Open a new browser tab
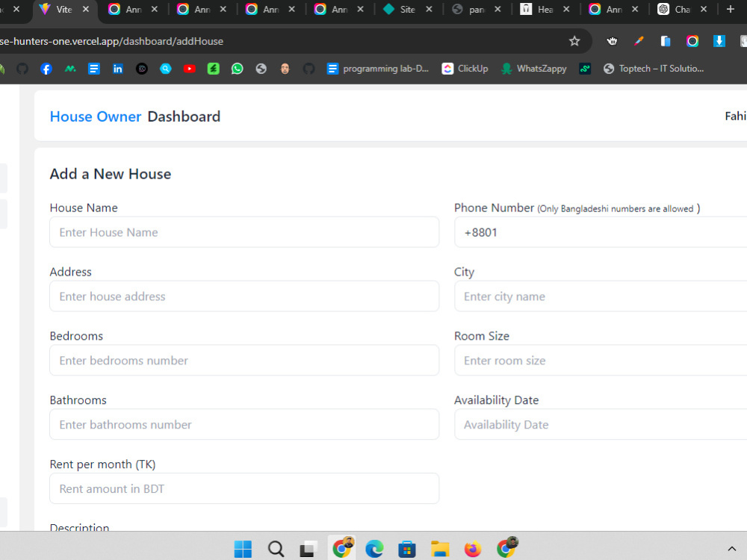This screenshot has width=747, height=560. pos(731,9)
